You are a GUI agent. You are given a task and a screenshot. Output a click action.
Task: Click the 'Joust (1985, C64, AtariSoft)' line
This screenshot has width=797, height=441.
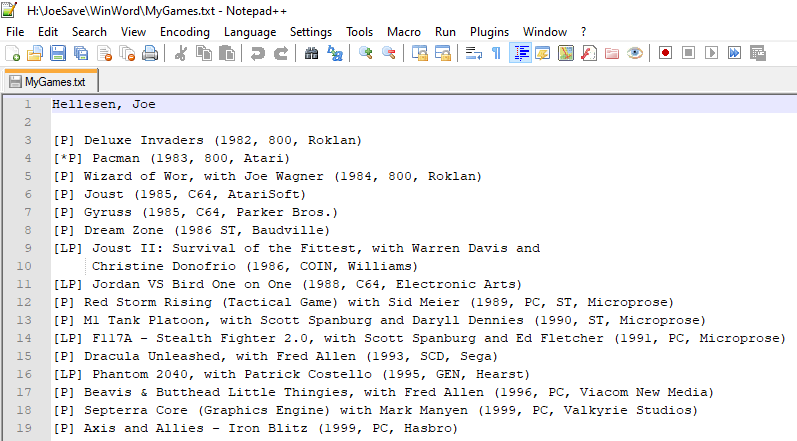tap(179, 194)
